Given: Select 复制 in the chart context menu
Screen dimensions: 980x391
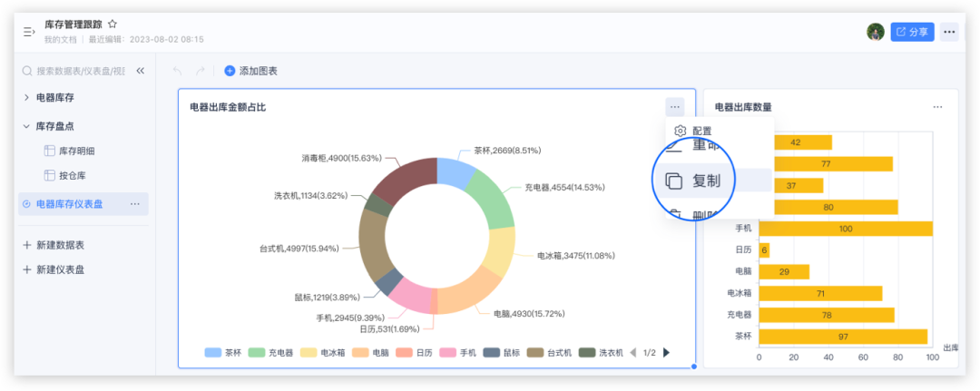Looking at the screenshot, I should coord(706,181).
